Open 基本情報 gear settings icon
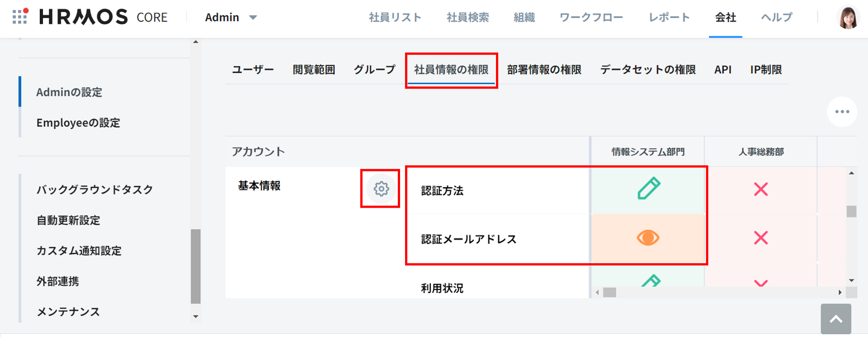 click(381, 189)
